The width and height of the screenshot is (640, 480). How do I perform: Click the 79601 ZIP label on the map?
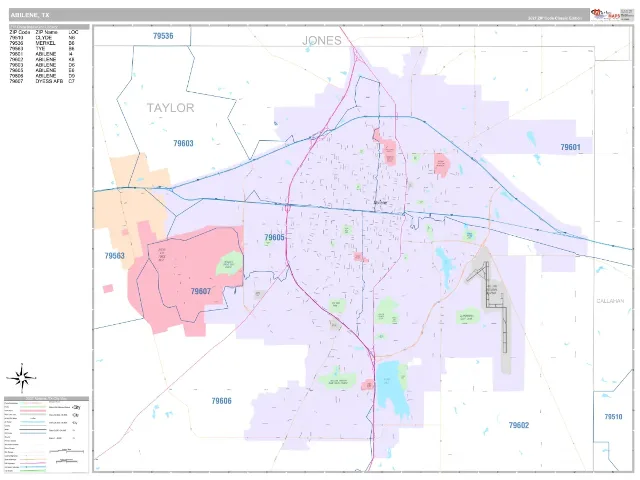coord(570,147)
